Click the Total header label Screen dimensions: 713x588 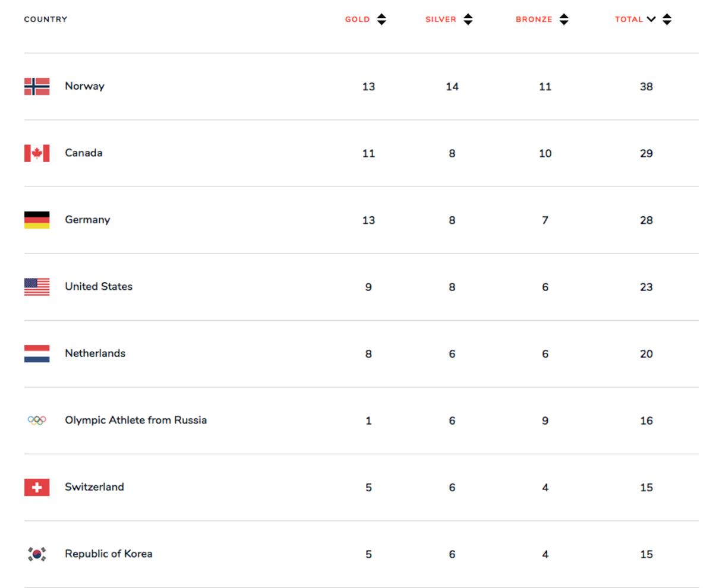pyautogui.click(x=629, y=20)
